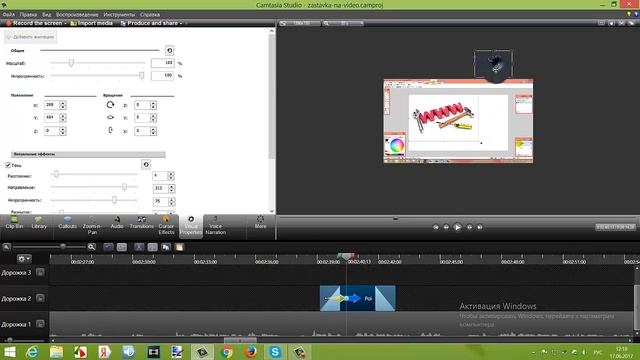
Task: Open the Вид menu
Action: 47,14
